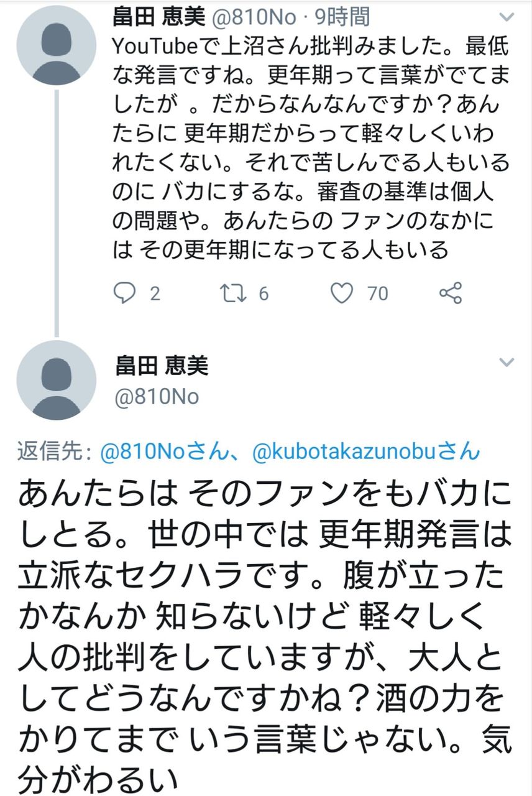
Task: Click the like count 70
Action: coord(377,293)
